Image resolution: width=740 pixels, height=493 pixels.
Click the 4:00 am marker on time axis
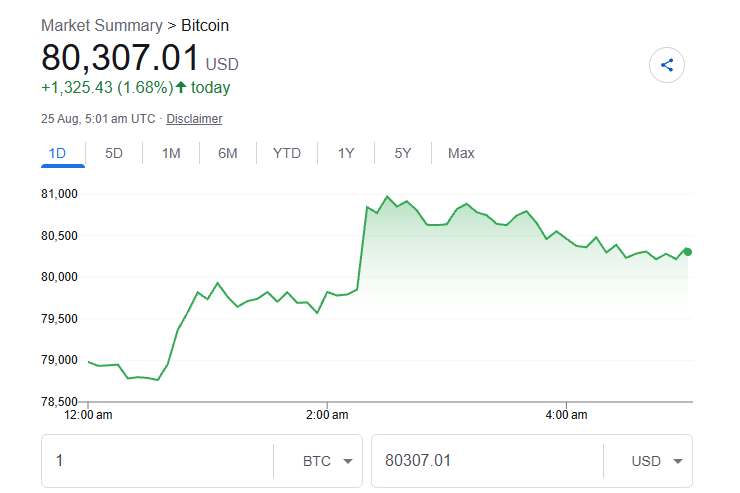(x=566, y=415)
